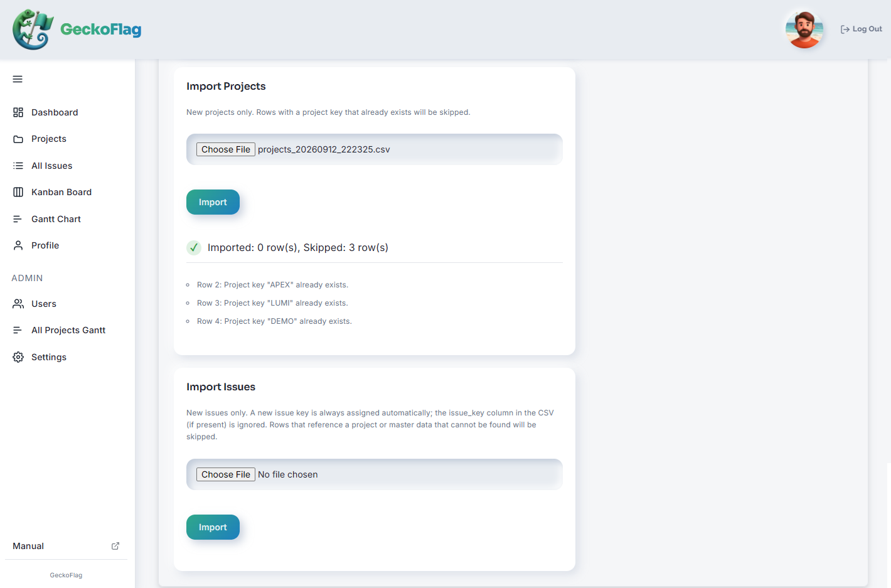
Task: Select the Row 2 'APEX' already exists message
Action: 272,285
